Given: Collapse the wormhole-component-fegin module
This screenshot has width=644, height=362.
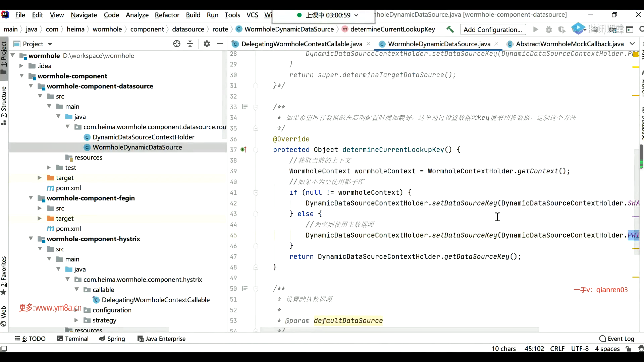Looking at the screenshot, I should (31, 198).
